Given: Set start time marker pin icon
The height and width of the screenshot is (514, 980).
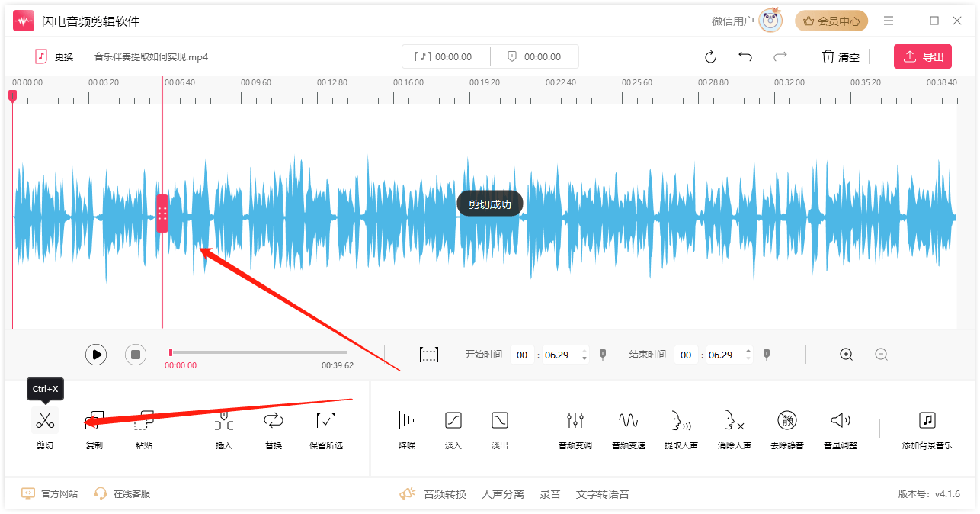Looking at the screenshot, I should click(x=603, y=355).
